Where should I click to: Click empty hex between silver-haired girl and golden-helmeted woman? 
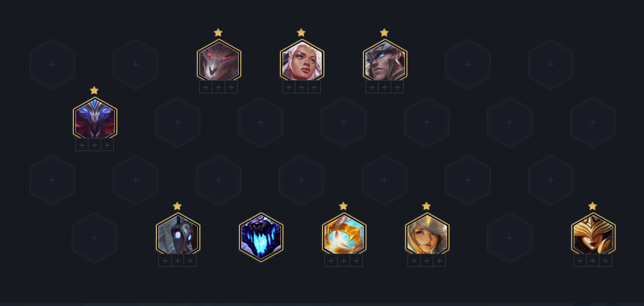tap(510, 238)
